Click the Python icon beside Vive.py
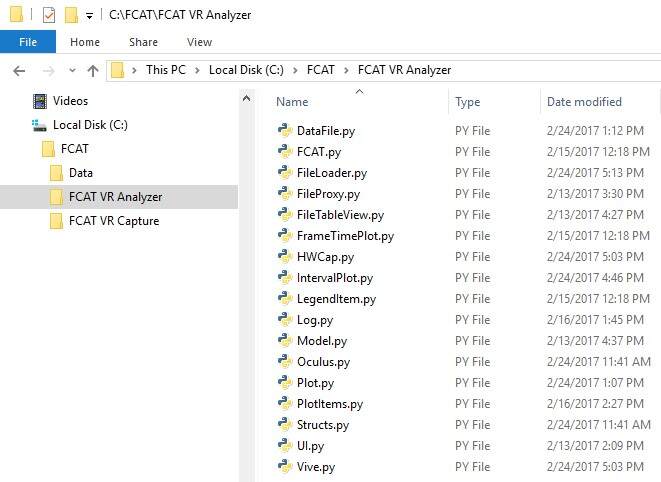 (x=284, y=467)
